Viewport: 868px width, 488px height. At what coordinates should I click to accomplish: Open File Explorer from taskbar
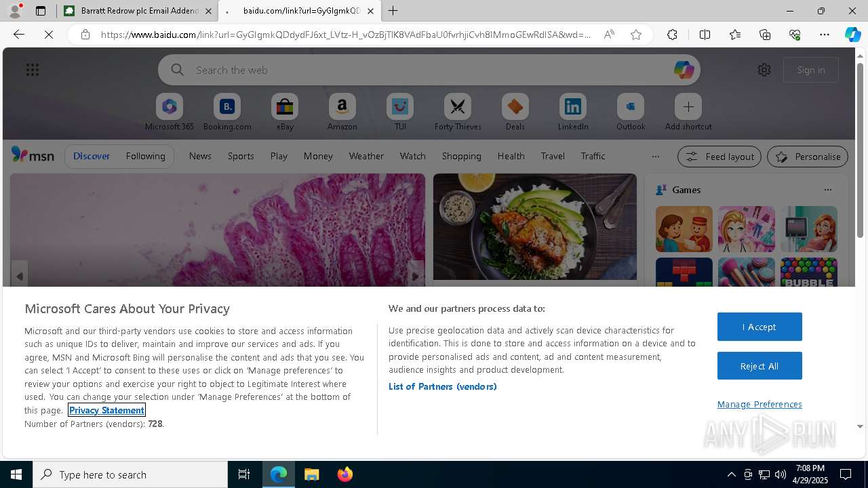[312, 474]
